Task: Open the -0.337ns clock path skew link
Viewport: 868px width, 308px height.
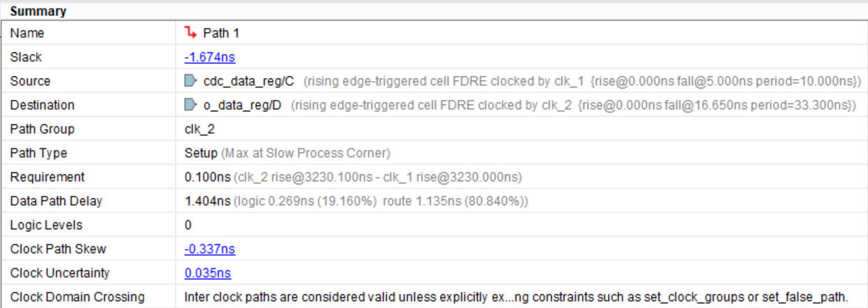Action: 210,249
